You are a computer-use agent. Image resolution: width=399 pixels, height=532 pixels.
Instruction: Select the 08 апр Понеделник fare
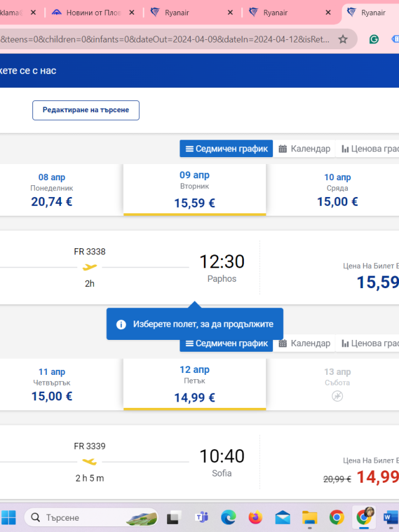52,190
